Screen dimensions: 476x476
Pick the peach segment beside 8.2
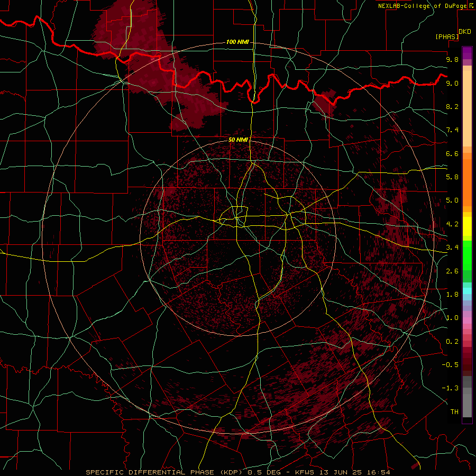coord(467,108)
